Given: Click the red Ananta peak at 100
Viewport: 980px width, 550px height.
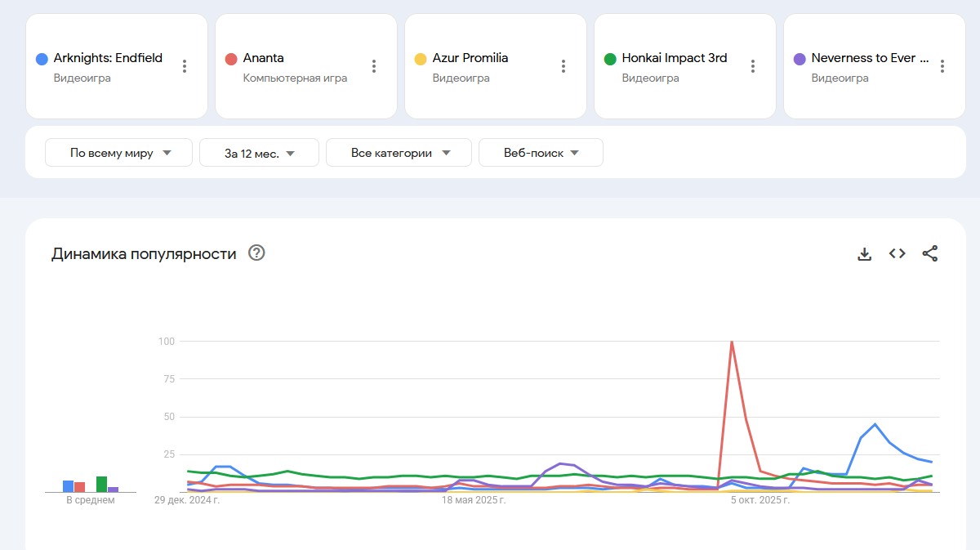Looking at the screenshot, I should tap(732, 342).
